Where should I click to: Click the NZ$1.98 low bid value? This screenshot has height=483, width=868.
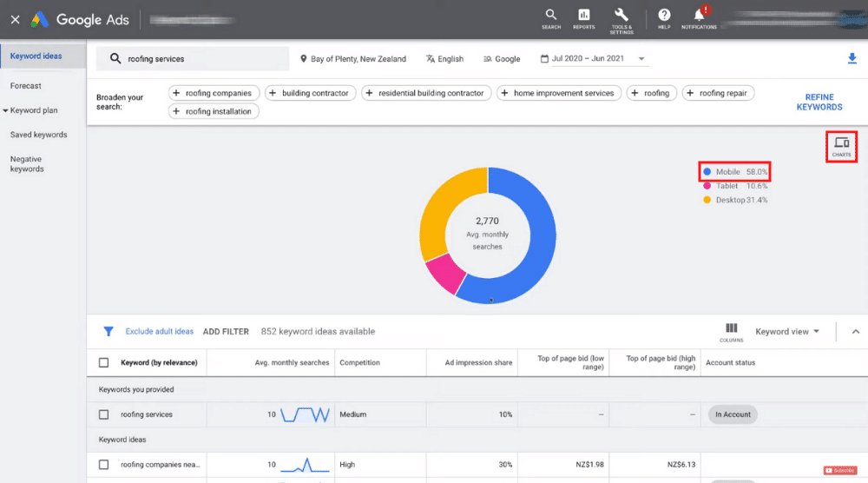point(589,465)
